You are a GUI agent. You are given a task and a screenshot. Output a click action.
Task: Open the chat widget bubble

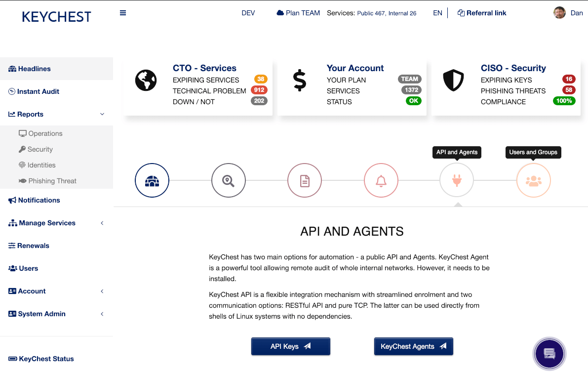[x=549, y=354]
